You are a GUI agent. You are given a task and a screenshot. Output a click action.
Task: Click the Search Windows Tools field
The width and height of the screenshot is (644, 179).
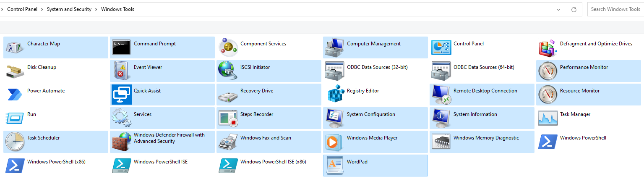tap(615, 9)
